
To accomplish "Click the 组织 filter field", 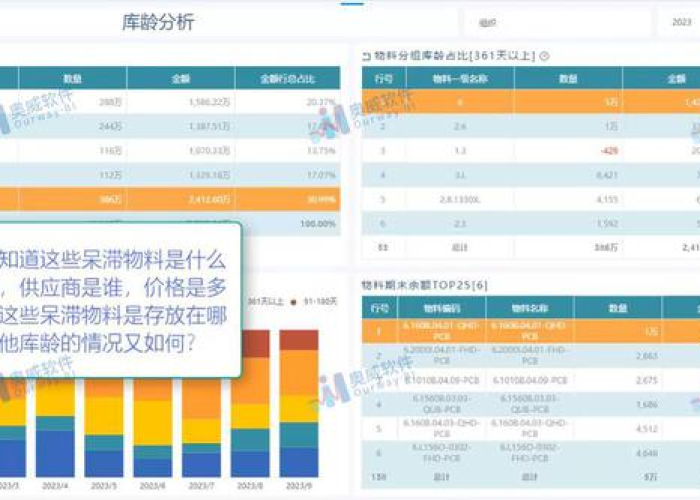I will click(x=557, y=22).
